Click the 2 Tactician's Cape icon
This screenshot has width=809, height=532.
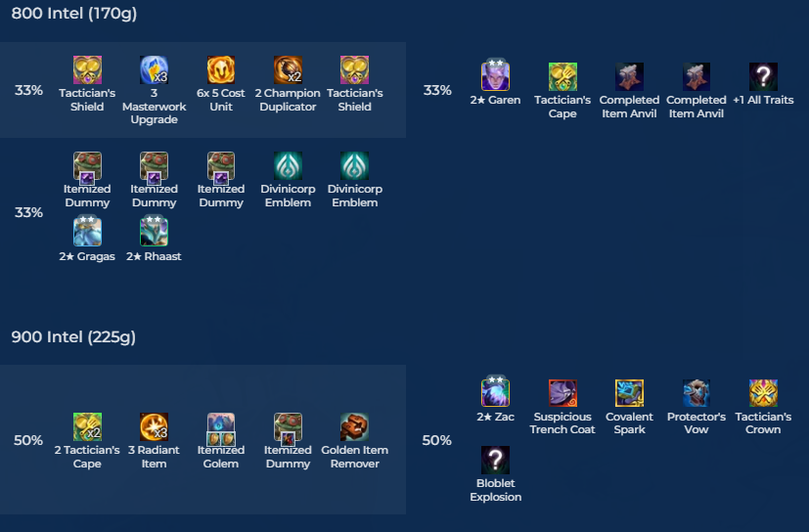[x=87, y=426]
